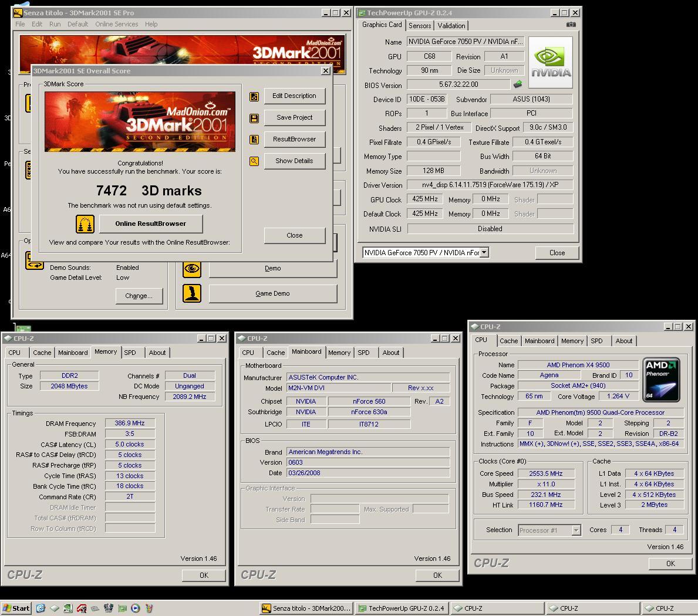Click the Online ResultBrowser button
This screenshot has width=698, height=616.
coord(150,224)
